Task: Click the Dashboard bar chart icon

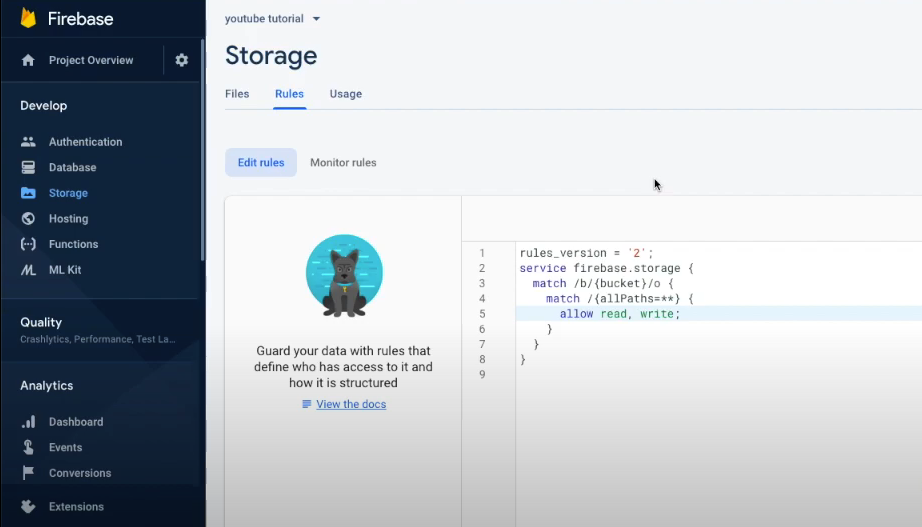Action: click(28, 422)
